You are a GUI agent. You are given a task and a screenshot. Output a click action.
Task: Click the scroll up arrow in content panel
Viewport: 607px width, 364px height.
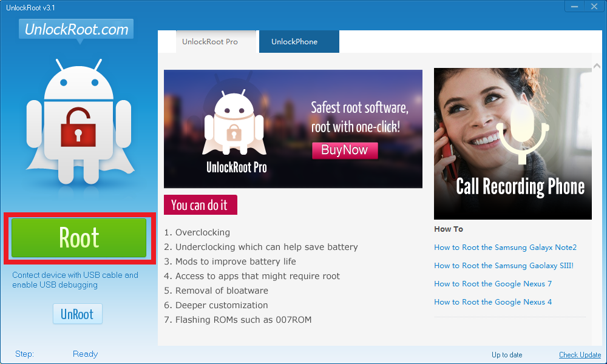coord(597,66)
